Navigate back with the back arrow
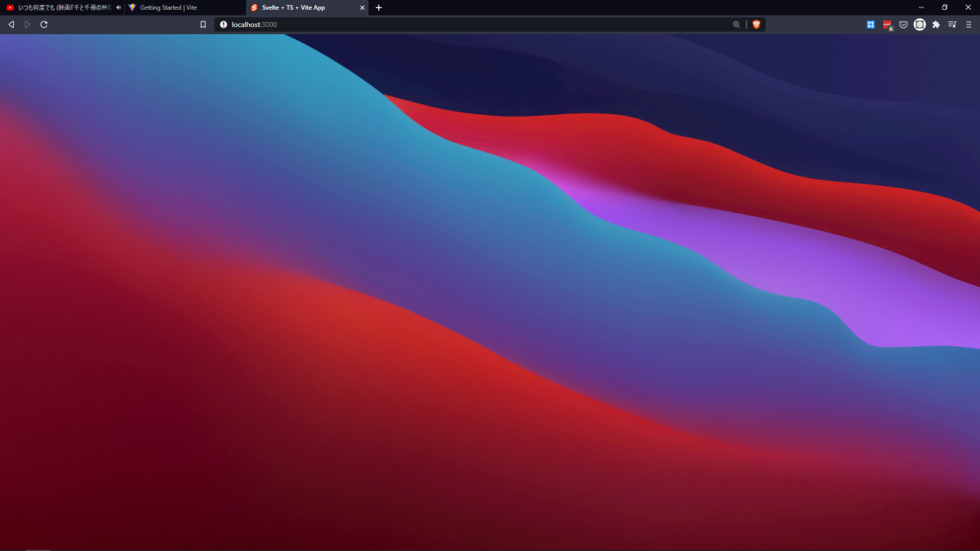980x551 pixels. pyautogui.click(x=11, y=24)
